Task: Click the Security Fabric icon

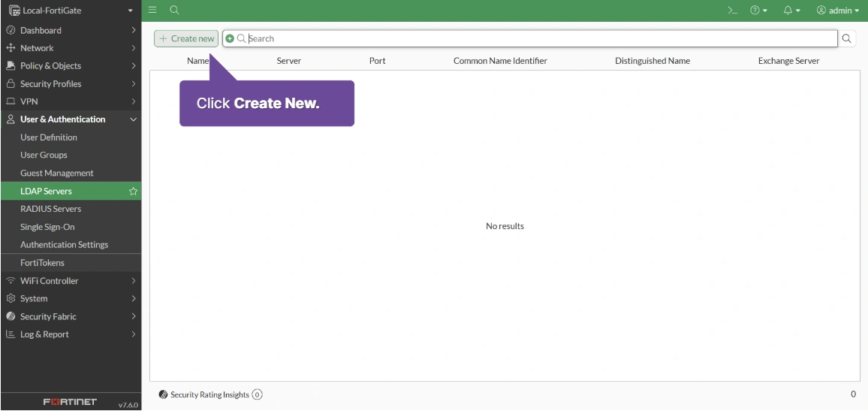Action: 11,316
